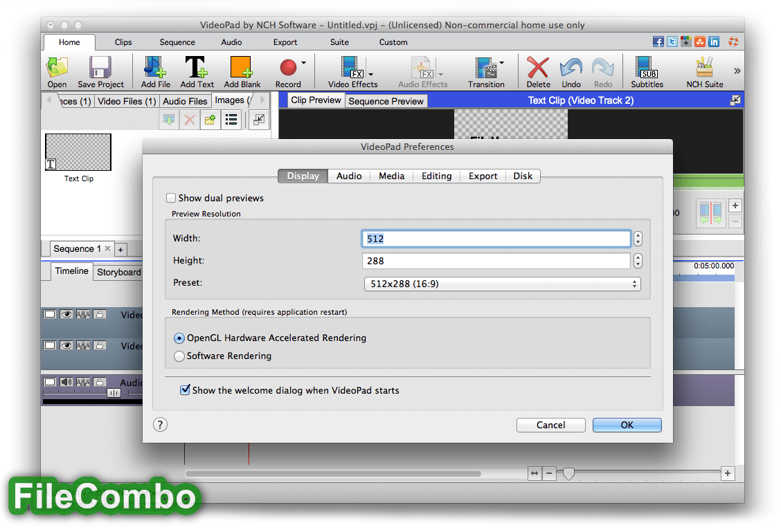Open the NCH Suite toolbox
The image size is (781, 532).
[704, 68]
